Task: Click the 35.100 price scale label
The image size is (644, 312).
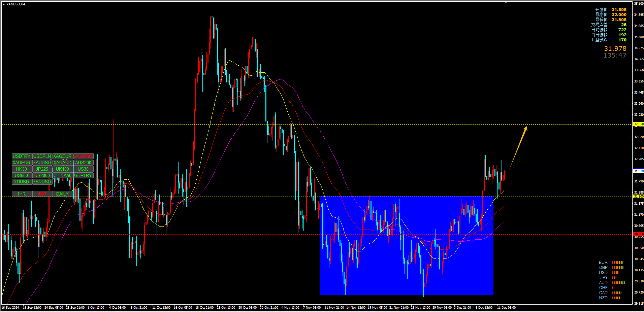Action: click(639, 4)
